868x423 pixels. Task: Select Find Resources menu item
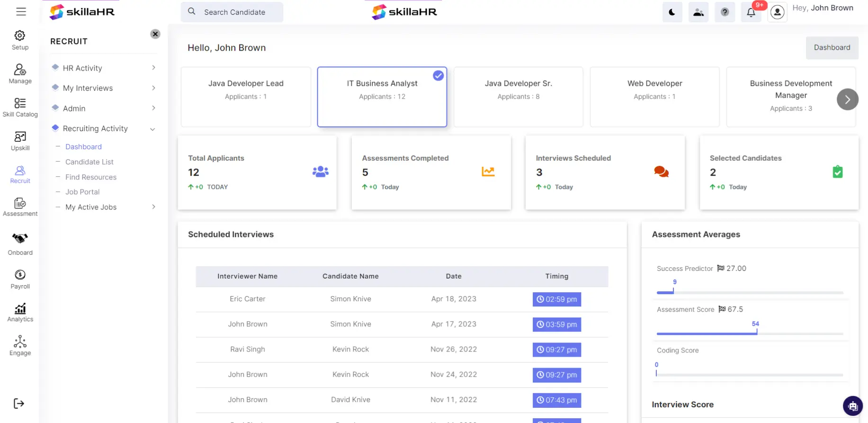click(x=91, y=177)
